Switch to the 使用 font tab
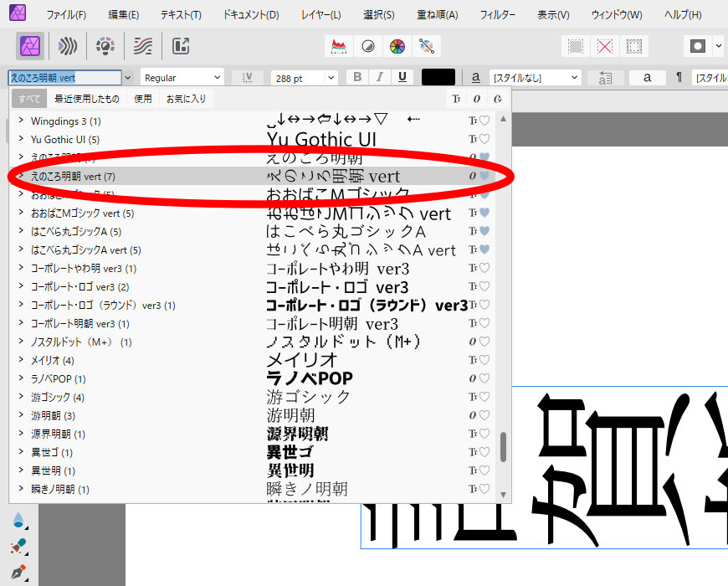Screen dimensions: 728x586 [x=143, y=99]
